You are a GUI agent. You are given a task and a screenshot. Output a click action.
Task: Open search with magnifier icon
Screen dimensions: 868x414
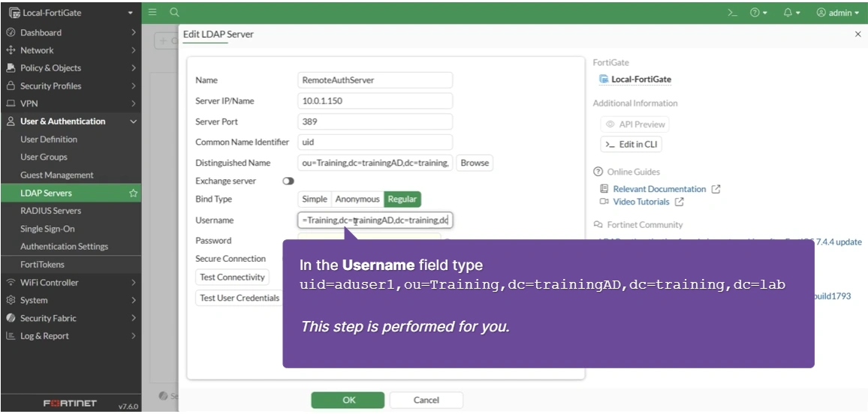tap(174, 12)
